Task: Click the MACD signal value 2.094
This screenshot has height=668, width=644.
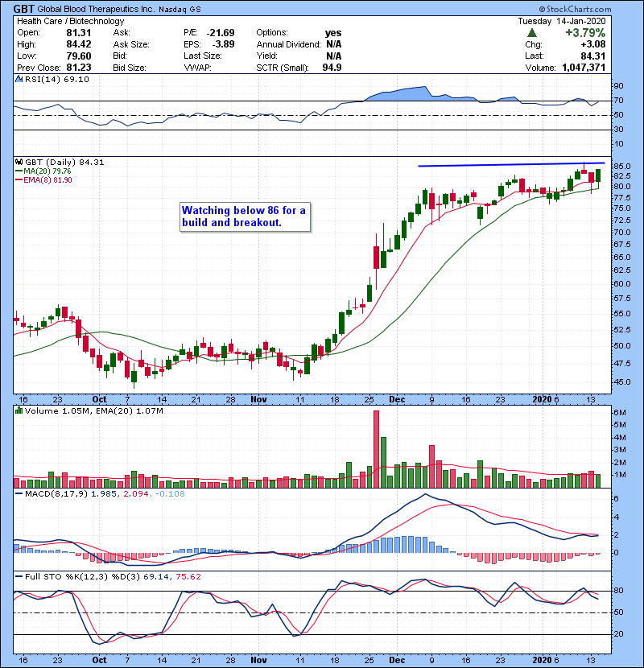Action: pyautogui.click(x=136, y=494)
